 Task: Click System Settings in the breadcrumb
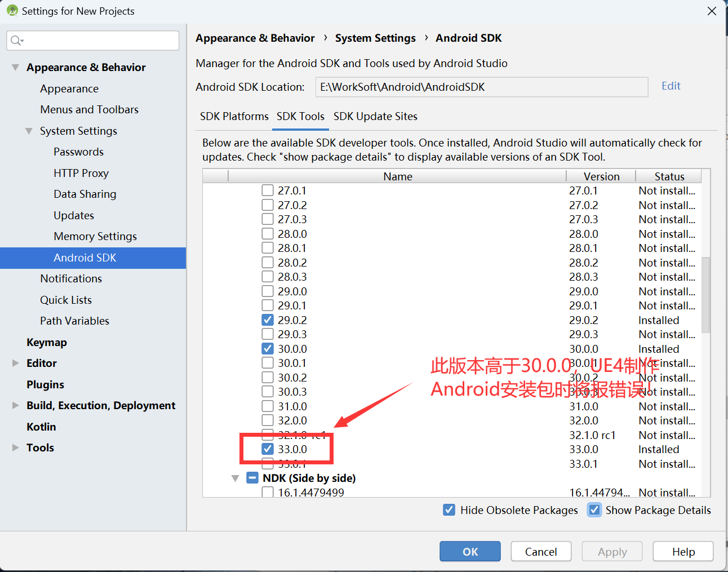point(375,38)
